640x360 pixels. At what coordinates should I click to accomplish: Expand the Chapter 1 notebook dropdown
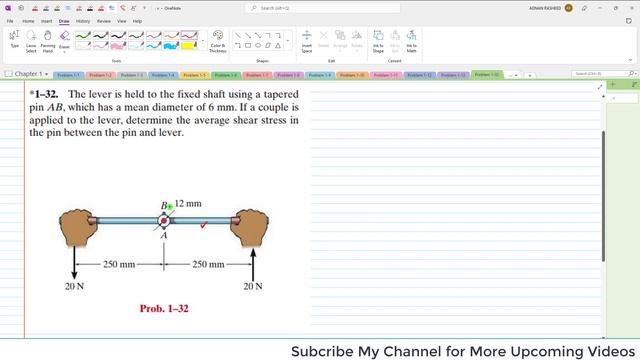point(46,74)
